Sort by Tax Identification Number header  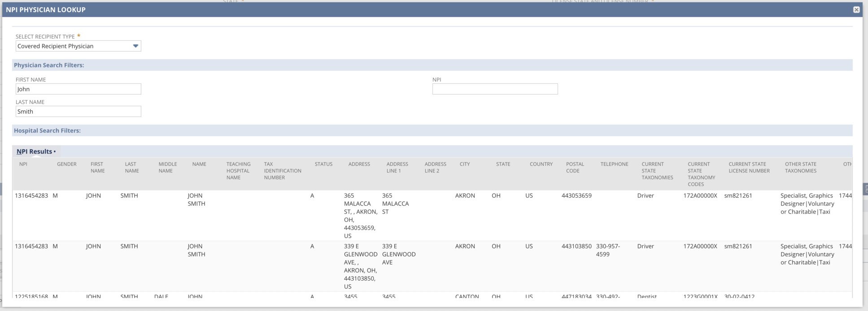click(282, 171)
